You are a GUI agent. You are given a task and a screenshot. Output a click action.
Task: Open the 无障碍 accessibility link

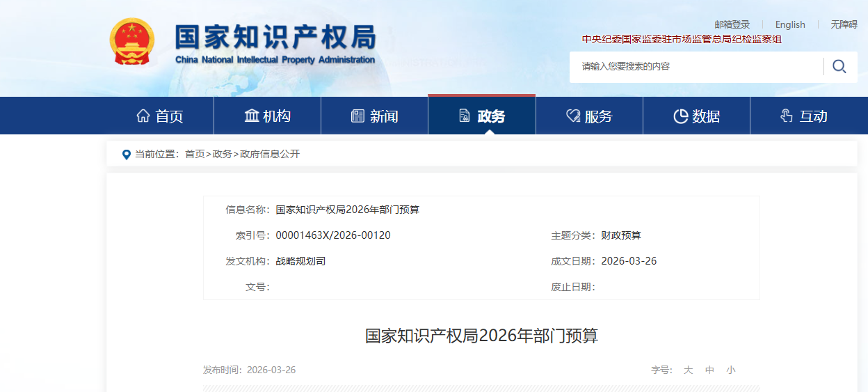pos(844,24)
